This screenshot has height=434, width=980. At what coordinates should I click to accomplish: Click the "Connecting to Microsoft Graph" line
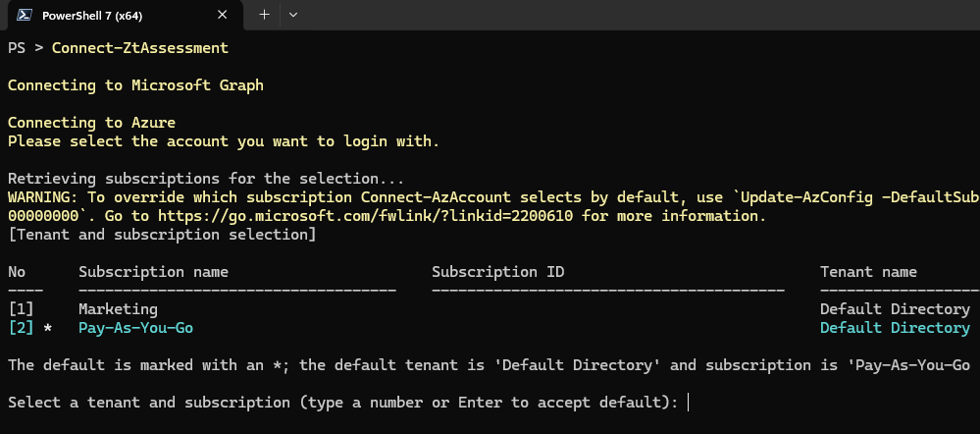point(135,84)
